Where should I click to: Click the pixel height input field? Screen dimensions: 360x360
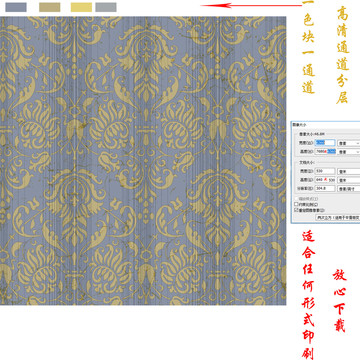point(325,152)
